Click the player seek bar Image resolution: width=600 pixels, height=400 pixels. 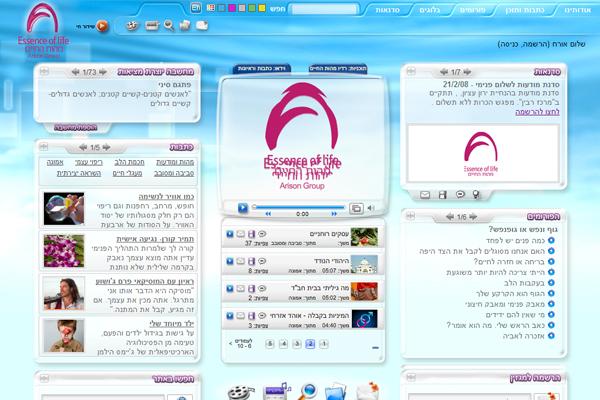[x=299, y=207]
